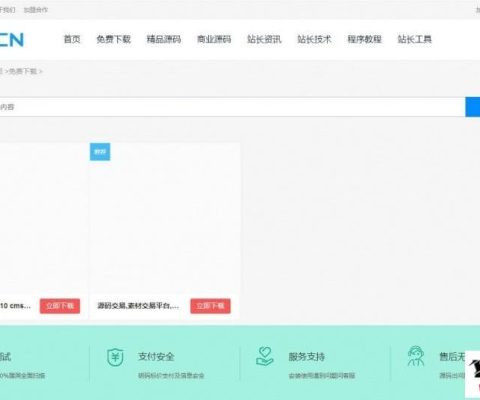Click 免费下载 in the breadcrumb trail
The height and width of the screenshot is (400, 480).
tap(23, 71)
